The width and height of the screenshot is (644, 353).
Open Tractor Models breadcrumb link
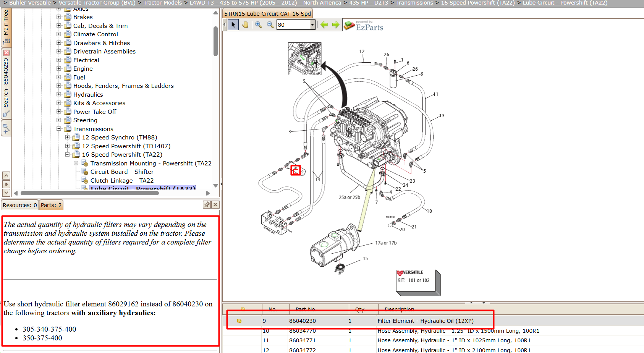162,3
